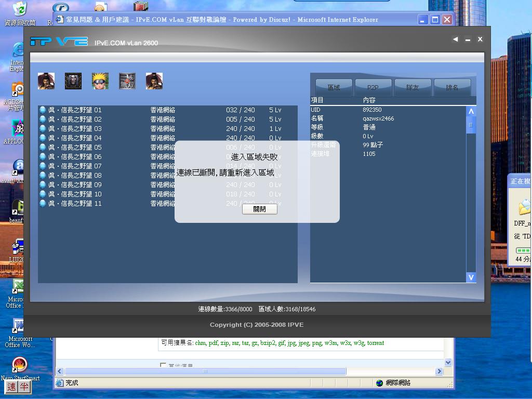Open the 排名 tab
The height and width of the screenshot is (399, 532).
point(452,87)
